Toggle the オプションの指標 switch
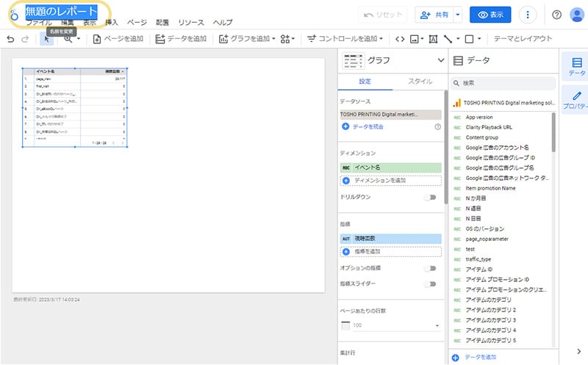This screenshot has width=588, height=365. point(431,268)
